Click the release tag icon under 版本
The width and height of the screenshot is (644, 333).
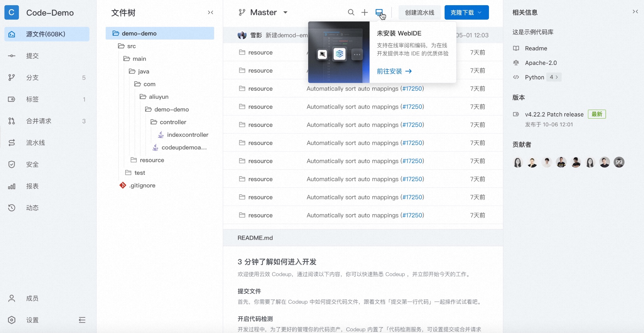point(516,114)
